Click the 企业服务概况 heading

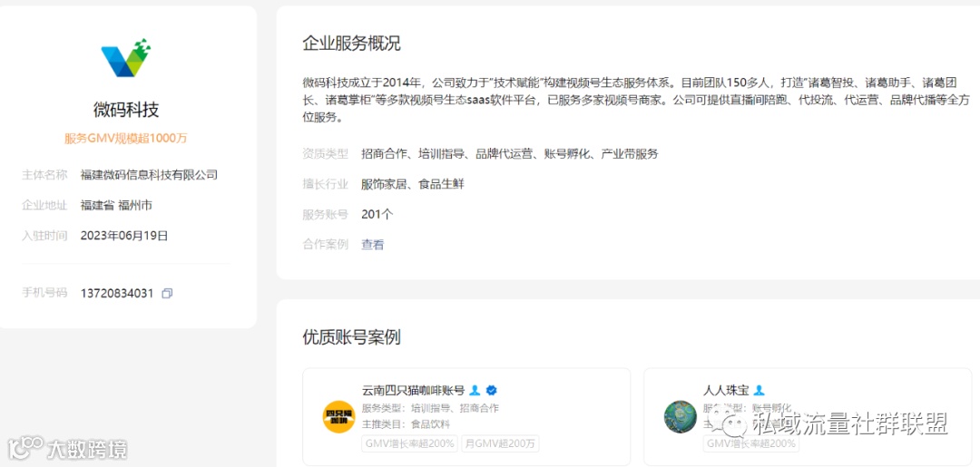tap(351, 44)
